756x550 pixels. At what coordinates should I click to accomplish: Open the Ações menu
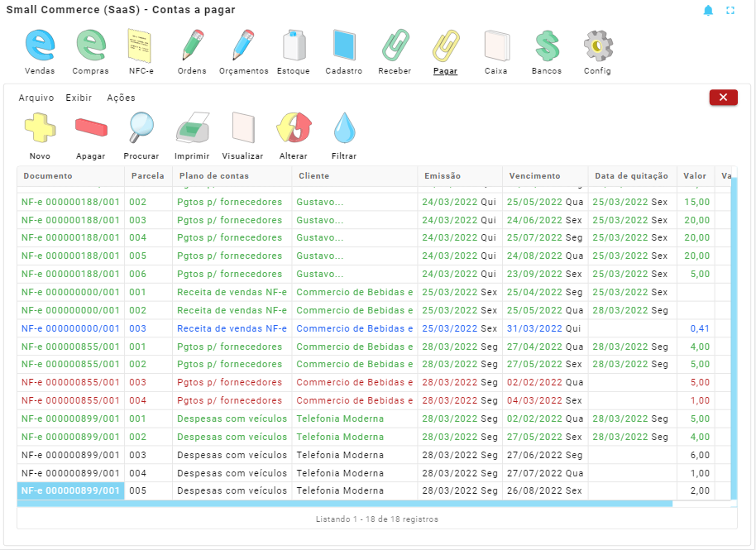121,98
